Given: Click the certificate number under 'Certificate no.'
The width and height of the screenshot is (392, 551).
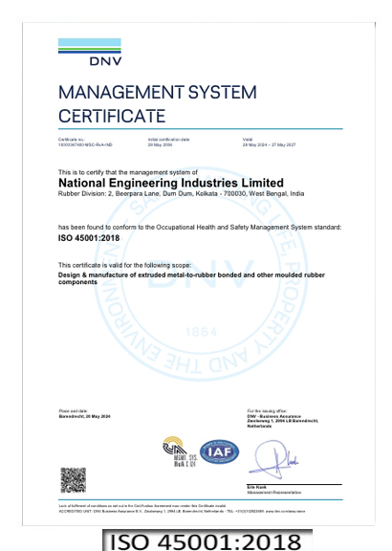Looking at the screenshot, I should tap(85, 144).
